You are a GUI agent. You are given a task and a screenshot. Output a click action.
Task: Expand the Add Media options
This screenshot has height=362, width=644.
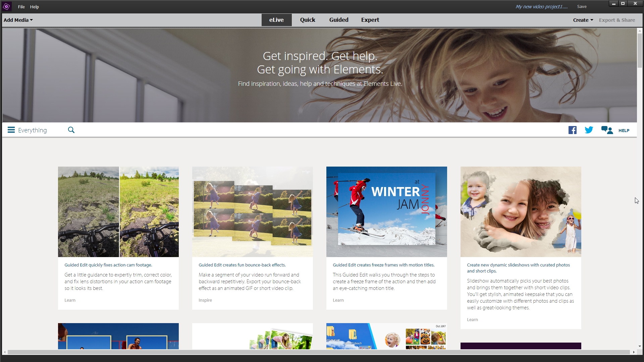[x=18, y=19]
